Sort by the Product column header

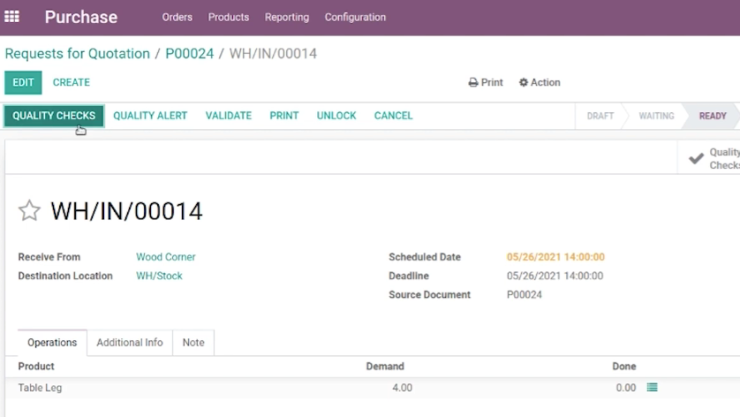[36, 367]
